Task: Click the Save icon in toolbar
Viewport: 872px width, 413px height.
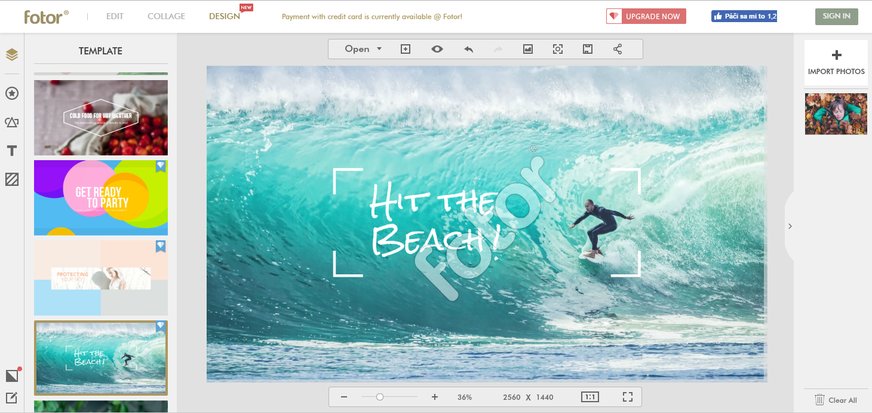Action: (587, 49)
